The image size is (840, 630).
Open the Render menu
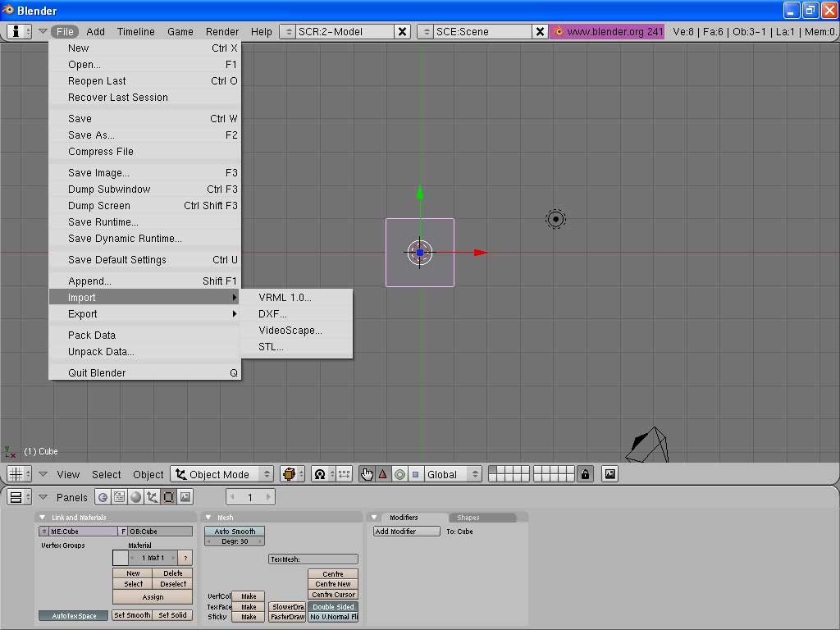coord(221,32)
